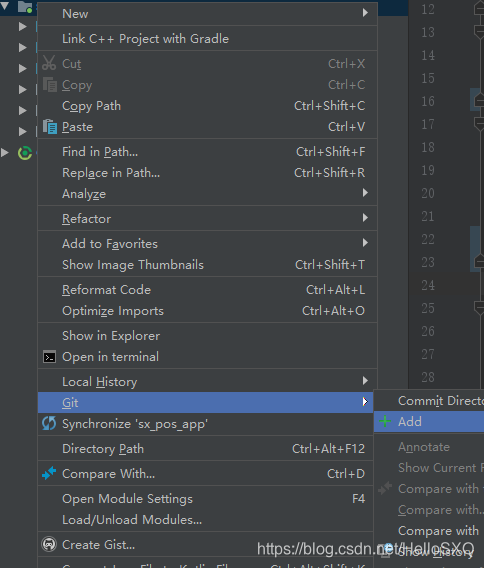This screenshot has width=484, height=568.
Task: Click the Open in terminal icon
Action: click(49, 357)
